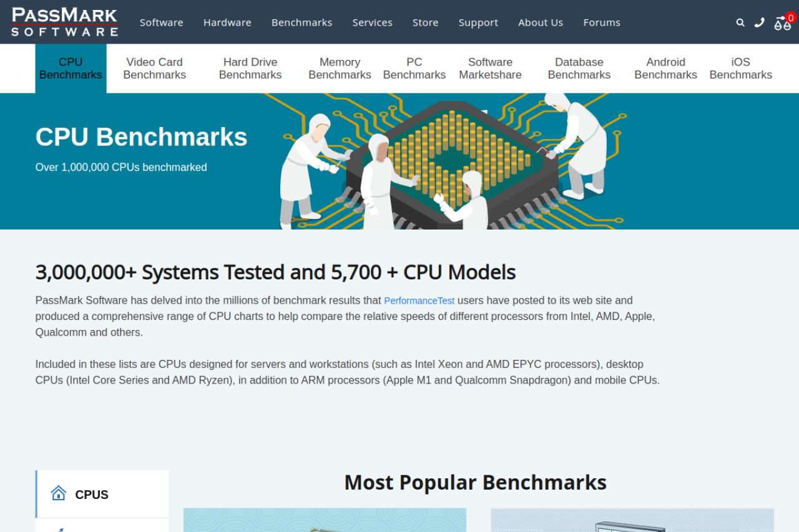
Task: Switch to Database Benchmarks tab
Action: (579, 69)
